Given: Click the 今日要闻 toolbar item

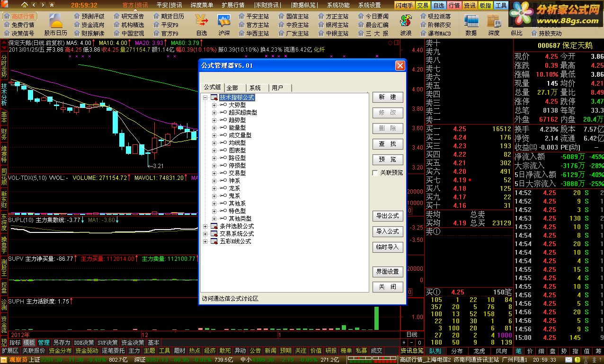Looking at the screenshot, I should click(373, 16).
